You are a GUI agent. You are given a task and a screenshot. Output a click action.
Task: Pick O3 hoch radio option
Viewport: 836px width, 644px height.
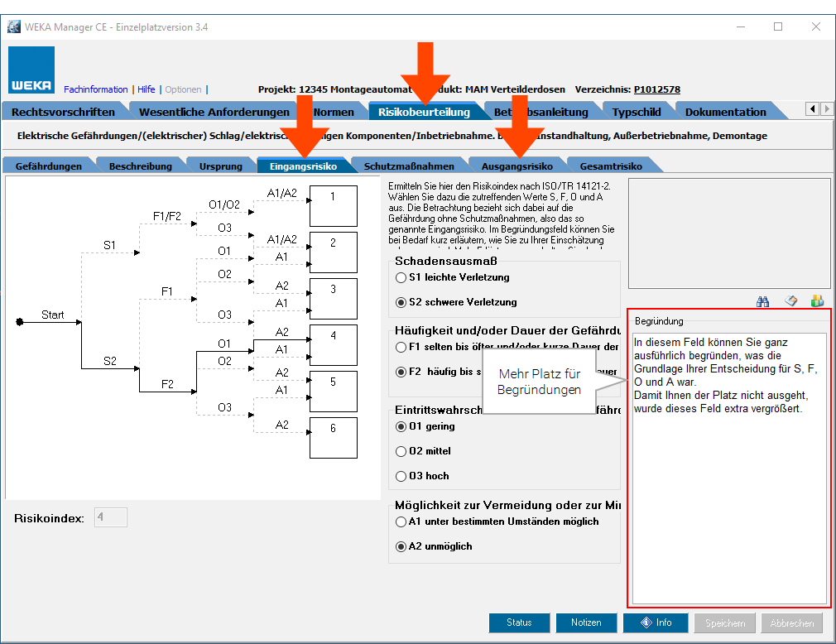point(402,476)
